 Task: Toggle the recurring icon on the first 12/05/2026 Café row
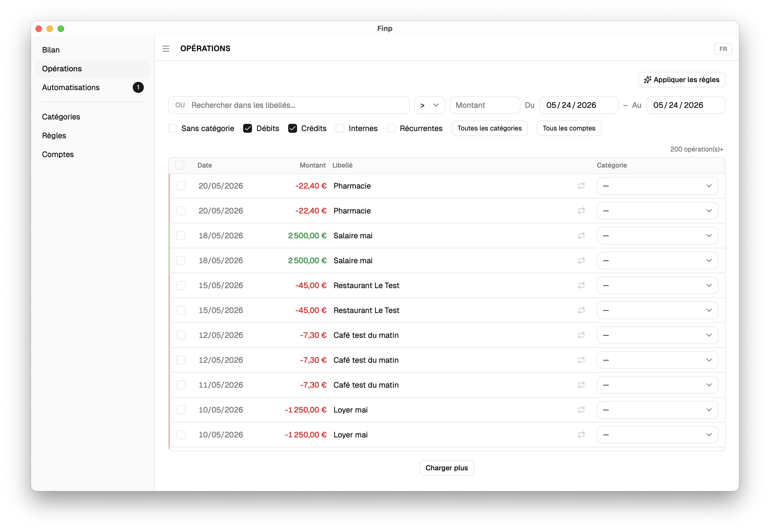pyautogui.click(x=581, y=335)
